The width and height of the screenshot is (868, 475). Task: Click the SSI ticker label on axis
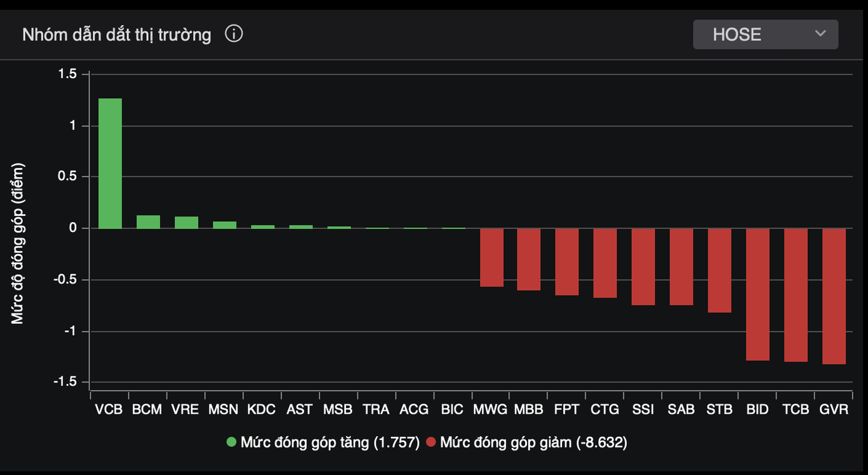[x=643, y=409]
